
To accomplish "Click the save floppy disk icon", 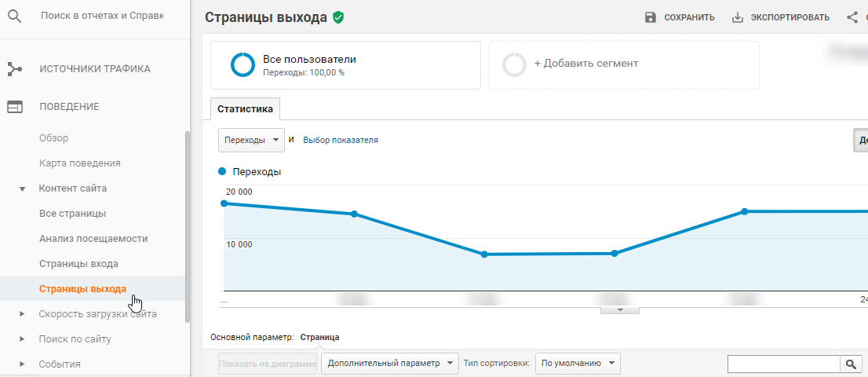I will 651,17.
